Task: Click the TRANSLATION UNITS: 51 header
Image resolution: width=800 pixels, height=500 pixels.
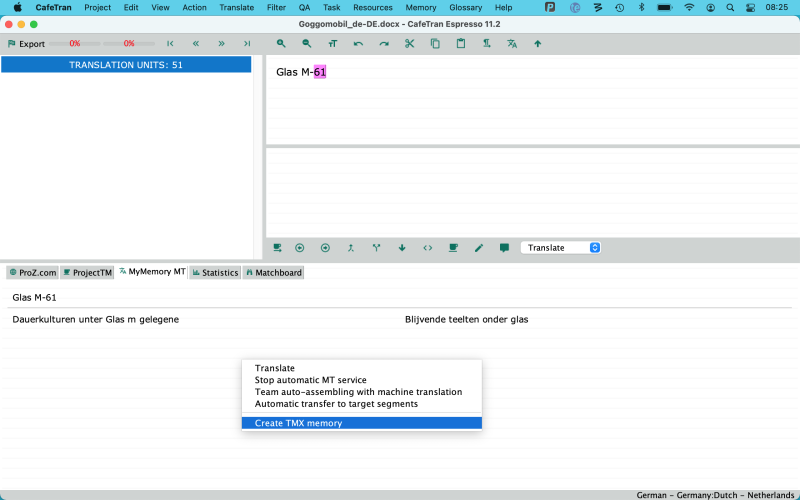Action: tap(126, 65)
